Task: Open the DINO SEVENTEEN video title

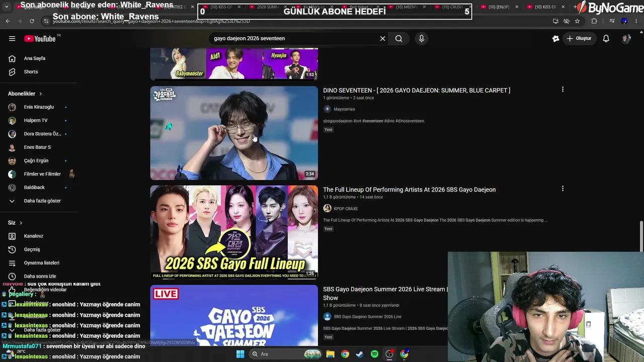Action: (x=417, y=90)
